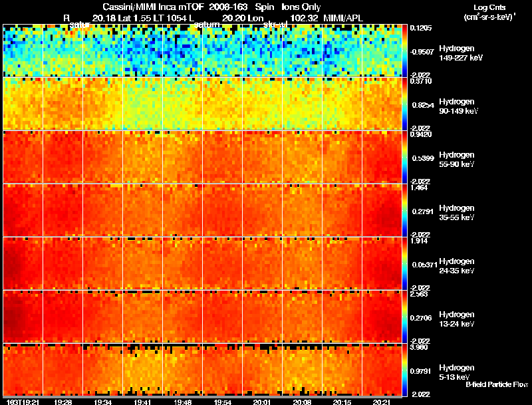This screenshot has height=405, width=532.
Task: Click the '(cm²-sr-s-keV)' units label
Action: point(489,17)
